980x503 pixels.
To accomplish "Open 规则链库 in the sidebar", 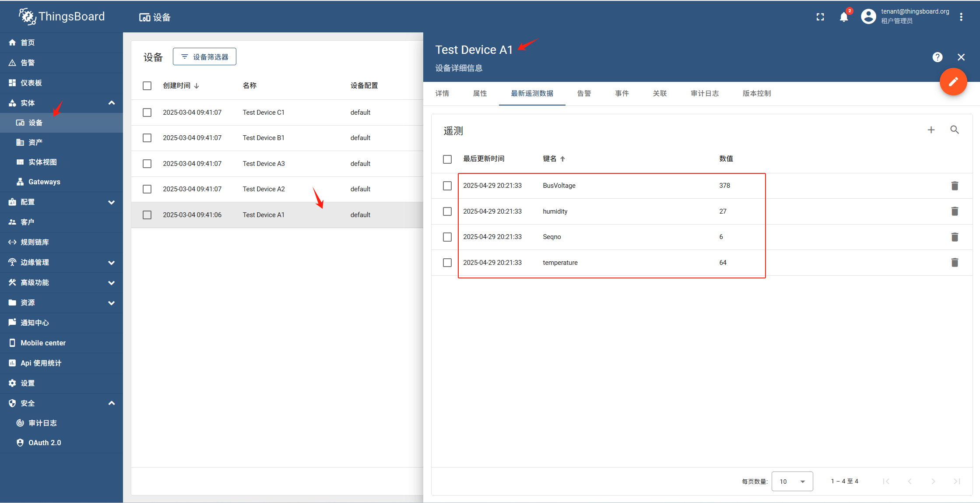I will 35,242.
